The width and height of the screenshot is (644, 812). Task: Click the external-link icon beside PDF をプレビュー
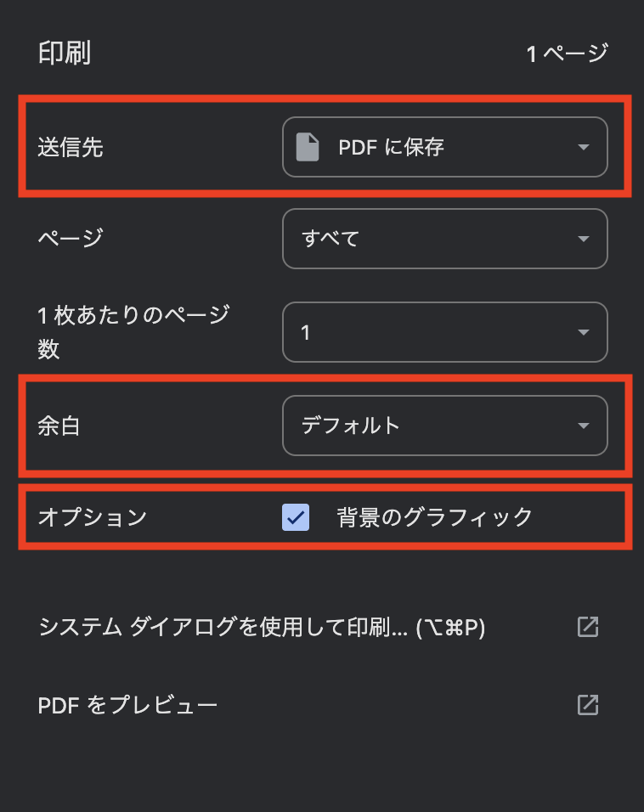(588, 705)
